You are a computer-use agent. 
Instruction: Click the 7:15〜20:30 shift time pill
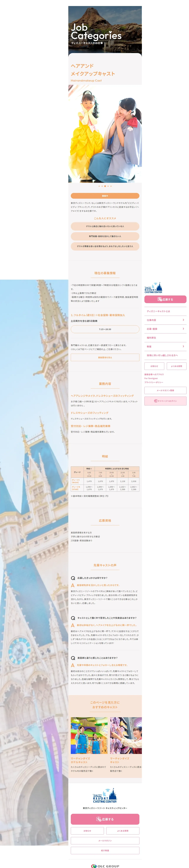pos(105,329)
